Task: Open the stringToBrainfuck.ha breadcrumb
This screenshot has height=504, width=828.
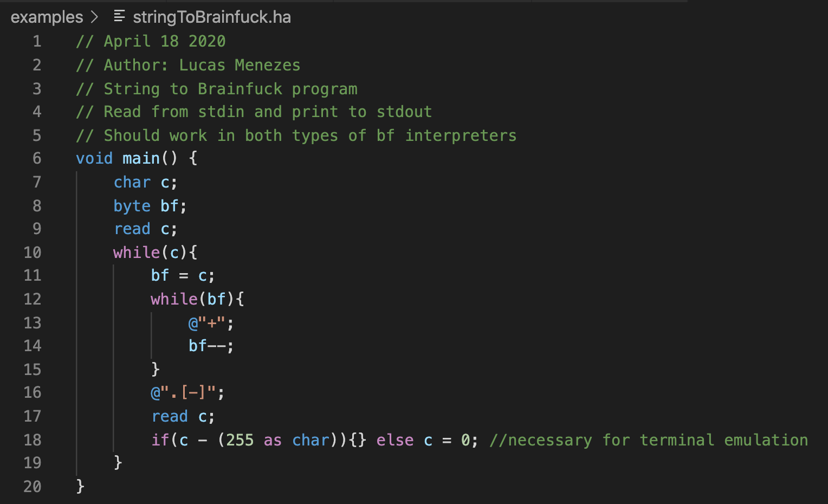Action: [211, 17]
